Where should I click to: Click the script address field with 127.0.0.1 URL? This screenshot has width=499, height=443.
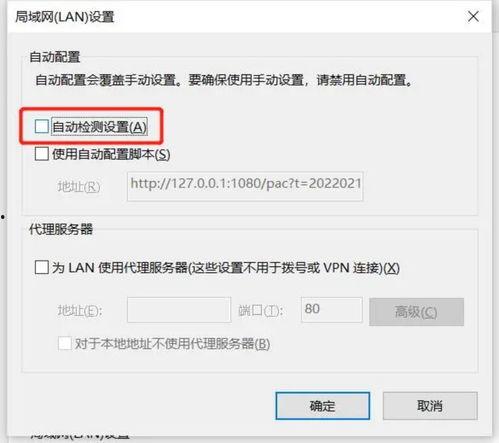[x=245, y=186]
